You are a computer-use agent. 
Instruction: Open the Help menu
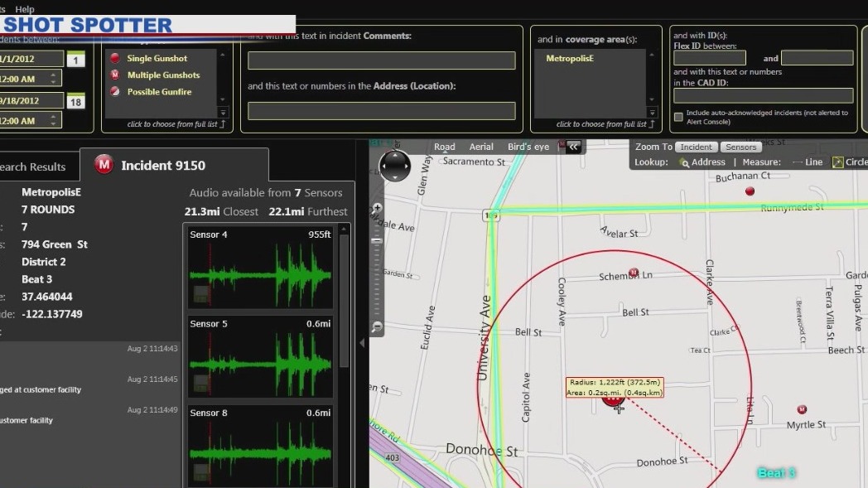click(24, 9)
